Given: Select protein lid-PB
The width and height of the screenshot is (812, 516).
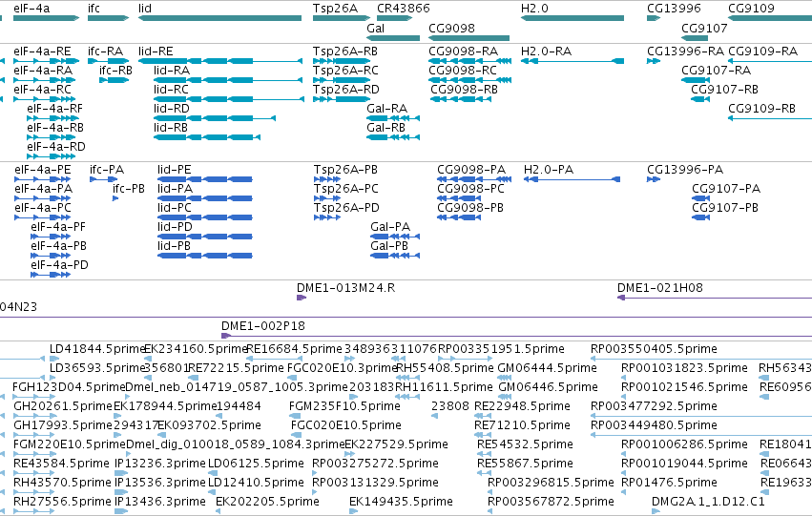Looking at the screenshot, I should coord(205,256).
